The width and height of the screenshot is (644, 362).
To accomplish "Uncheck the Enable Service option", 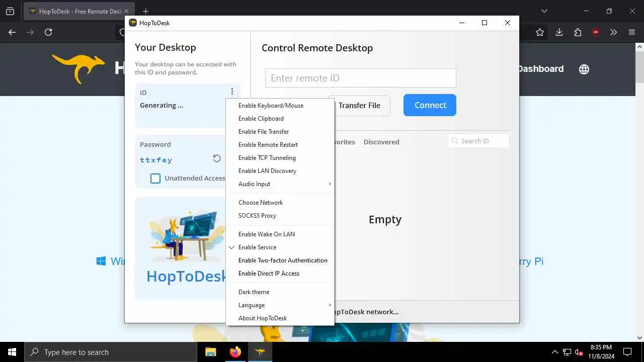I will point(280,247).
